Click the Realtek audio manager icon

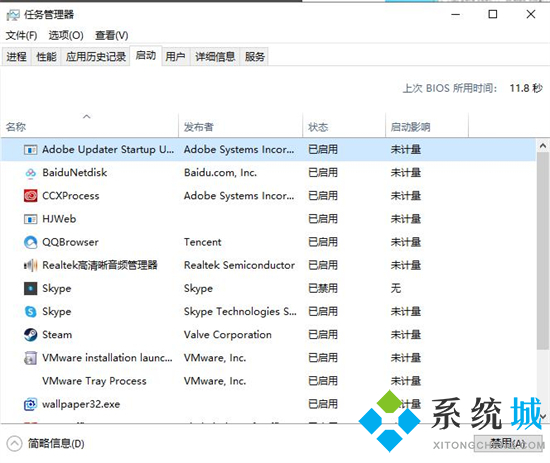pos(31,266)
